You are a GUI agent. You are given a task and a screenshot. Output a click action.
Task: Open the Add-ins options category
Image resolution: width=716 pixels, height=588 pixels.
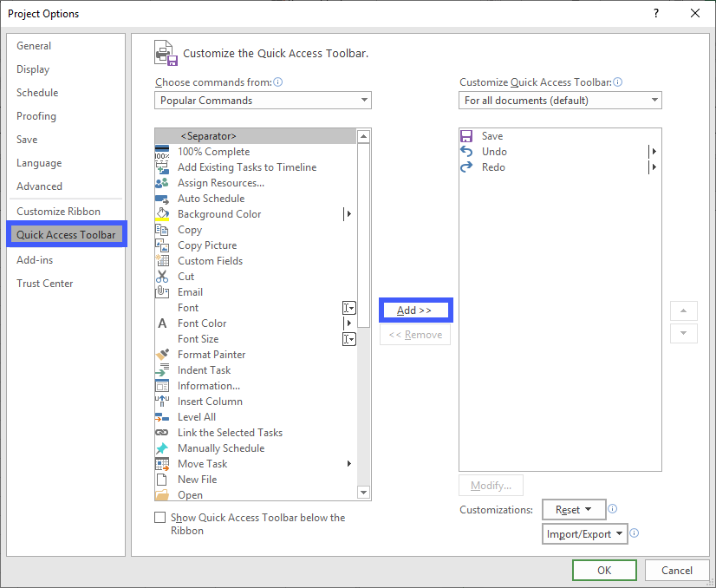pos(35,260)
